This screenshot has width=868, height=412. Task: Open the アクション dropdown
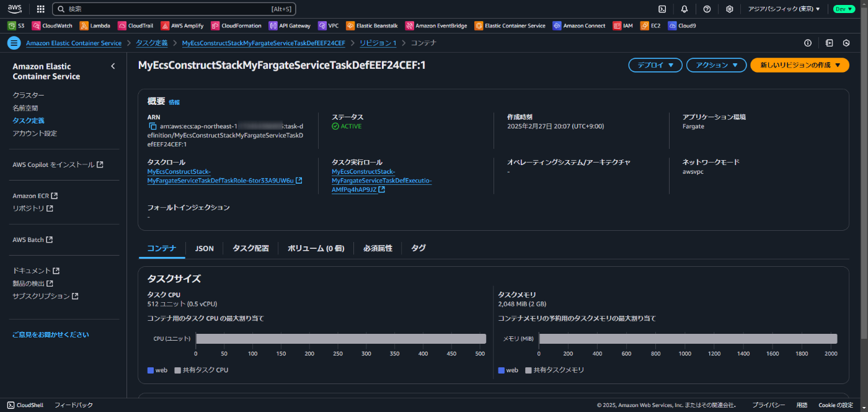[716, 65]
